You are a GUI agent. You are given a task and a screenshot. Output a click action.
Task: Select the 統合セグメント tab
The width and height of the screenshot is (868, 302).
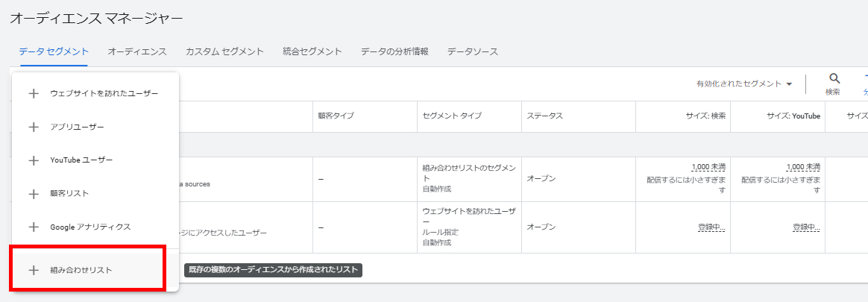click(x=312, y=51)
